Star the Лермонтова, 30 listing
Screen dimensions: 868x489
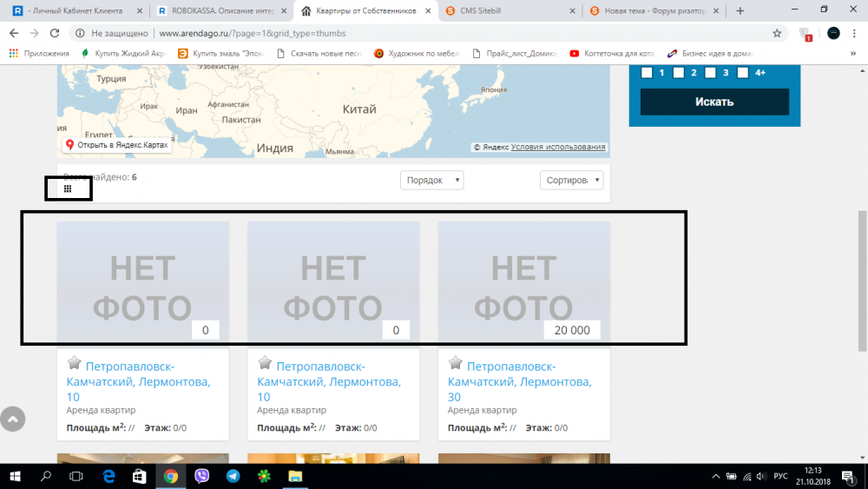coord(456,363)
